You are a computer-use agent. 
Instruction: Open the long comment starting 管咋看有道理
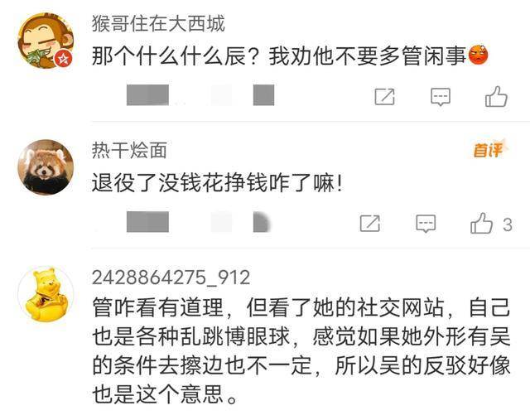301,350
